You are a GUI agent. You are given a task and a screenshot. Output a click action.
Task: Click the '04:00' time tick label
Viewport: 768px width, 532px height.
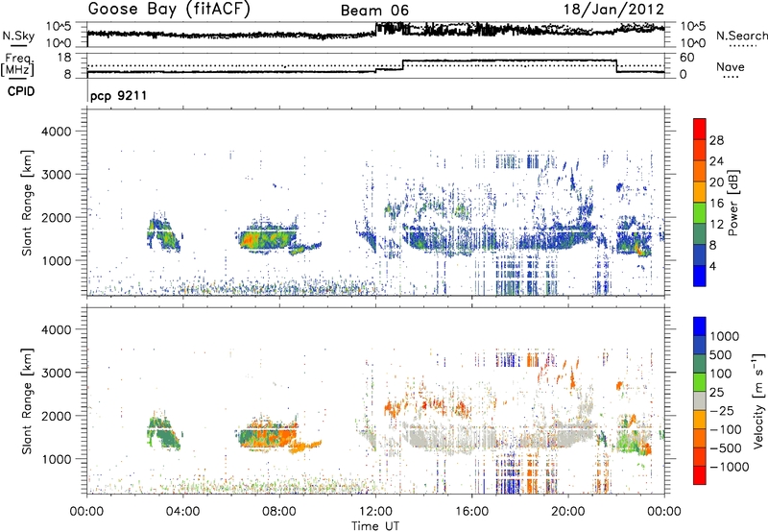(x=182, y=512)
